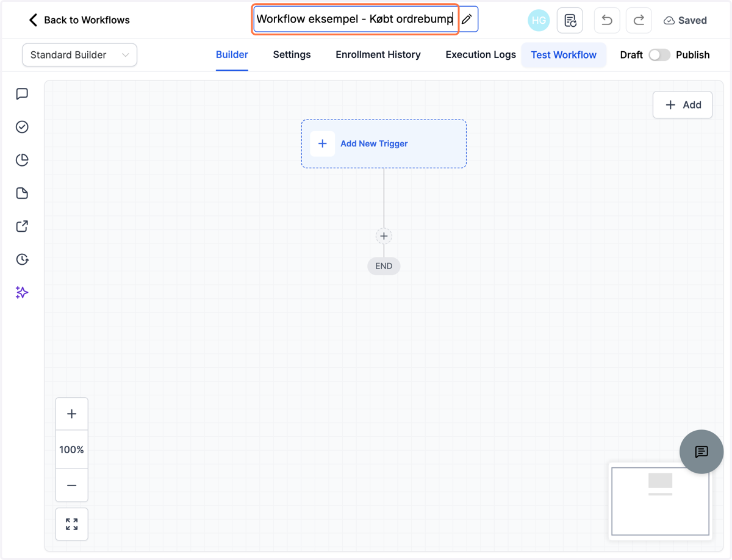Open the floating chat widget
Viewport: 732px width, 560px height.
(701, 451)
